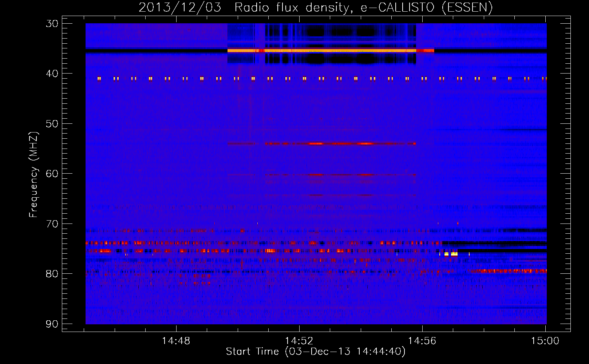Click the 30 frequency tick label
Screen dimensions: 589x364
[x=52, y=24]
